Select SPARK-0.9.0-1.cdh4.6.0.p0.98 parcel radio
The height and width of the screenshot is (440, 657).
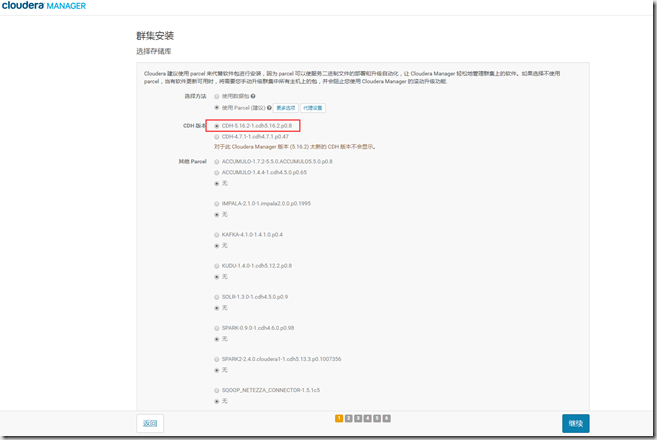217,328
